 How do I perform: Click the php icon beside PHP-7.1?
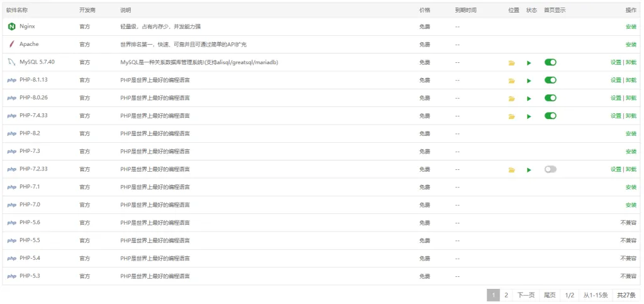pyautogui.click(x=11, y=187)
